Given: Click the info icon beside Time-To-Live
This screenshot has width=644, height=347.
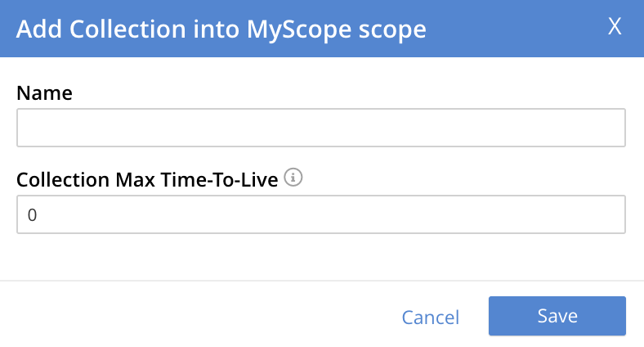Looking at the screenshot, I should [293, 178].
